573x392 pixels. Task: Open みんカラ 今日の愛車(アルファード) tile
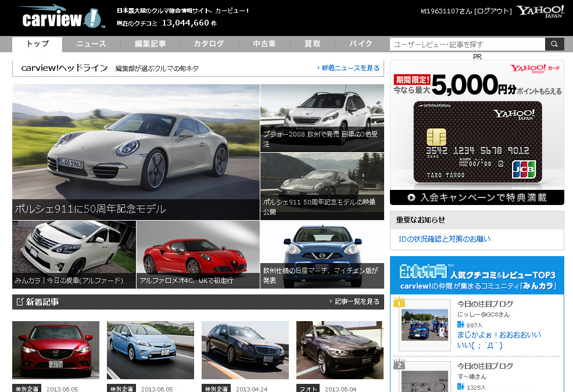pyautogui.click(x=74, y=254)
